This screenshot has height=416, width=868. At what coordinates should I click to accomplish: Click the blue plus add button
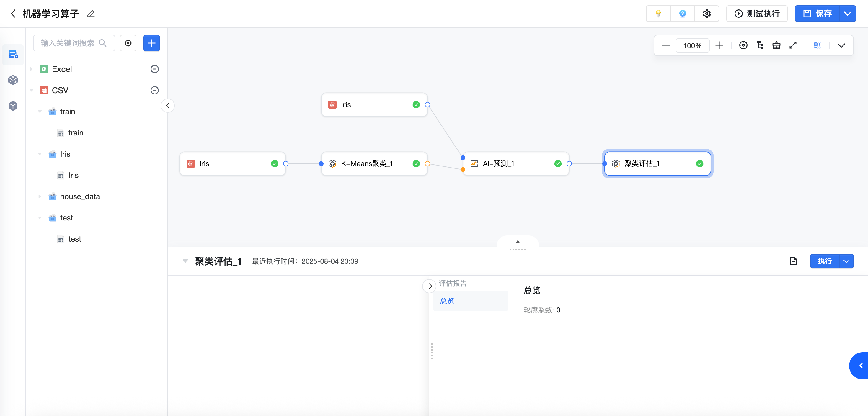tap(152, 43)
